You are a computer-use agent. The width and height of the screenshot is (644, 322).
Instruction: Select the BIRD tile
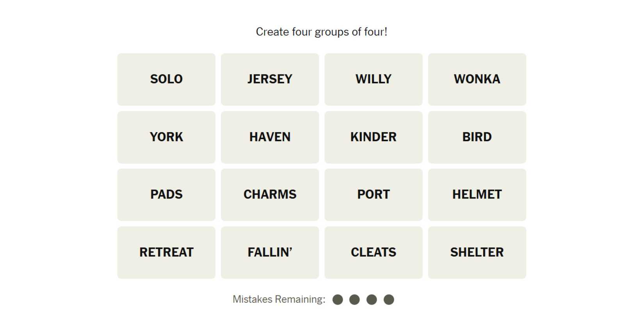pos(477,137)
